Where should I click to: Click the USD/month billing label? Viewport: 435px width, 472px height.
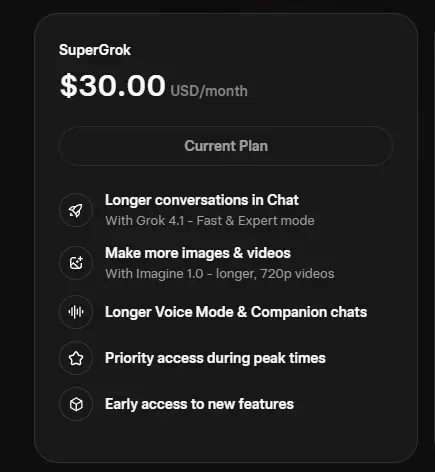pos(209,91)
